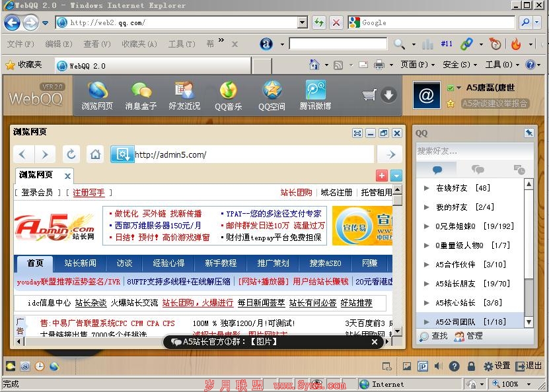549x392 pixels.
Task: Open the 浏览网页 app icon in WebQQ toolbar
Action: click(97, 96)
